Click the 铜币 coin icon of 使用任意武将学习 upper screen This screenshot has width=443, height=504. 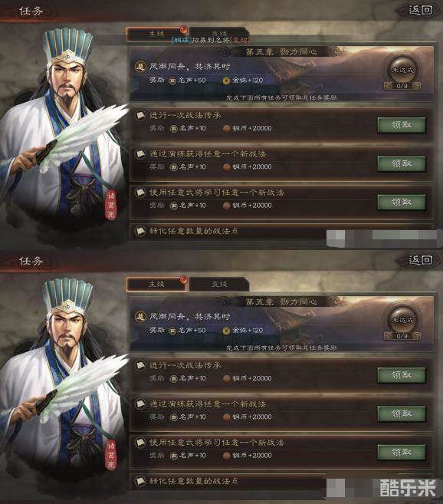226,206
